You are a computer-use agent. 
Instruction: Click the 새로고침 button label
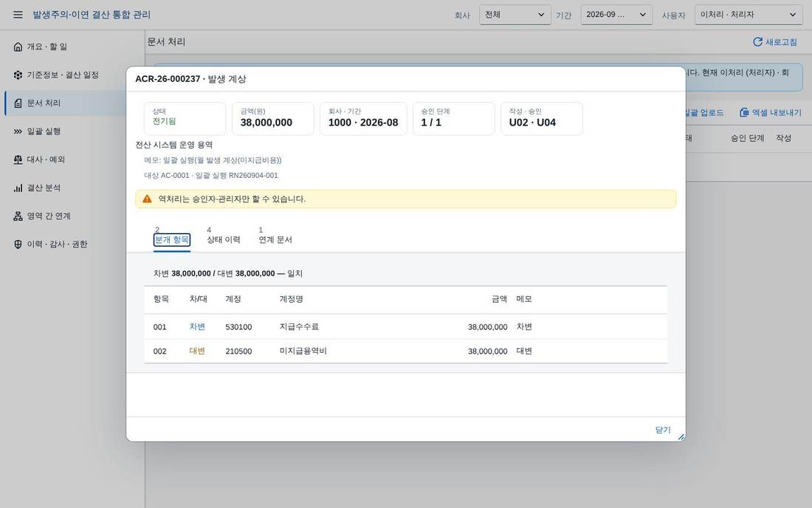click(x=782, y=42)
